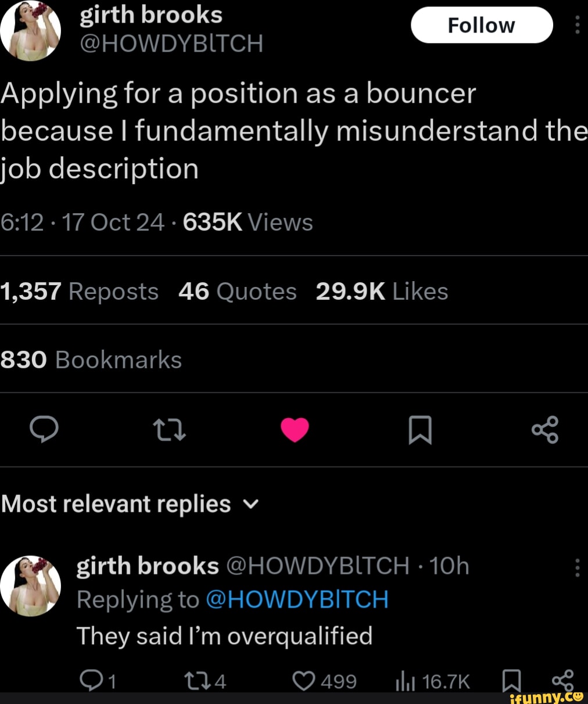The height and width of the screenshot is (704, 588).
Task: Unlike the post via pink heart
Action: click(x=295, y=430)
